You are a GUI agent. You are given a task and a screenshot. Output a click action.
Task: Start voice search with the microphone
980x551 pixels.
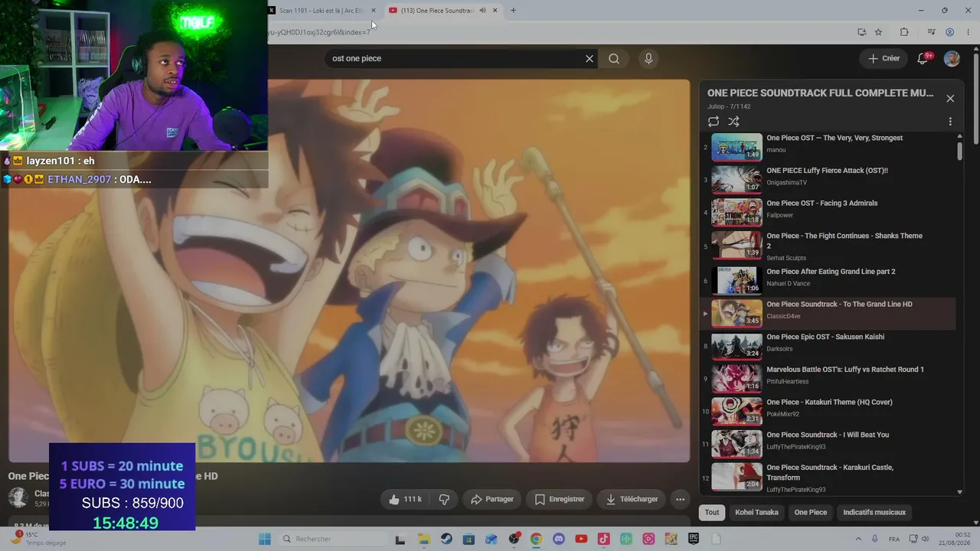(648, 58)
